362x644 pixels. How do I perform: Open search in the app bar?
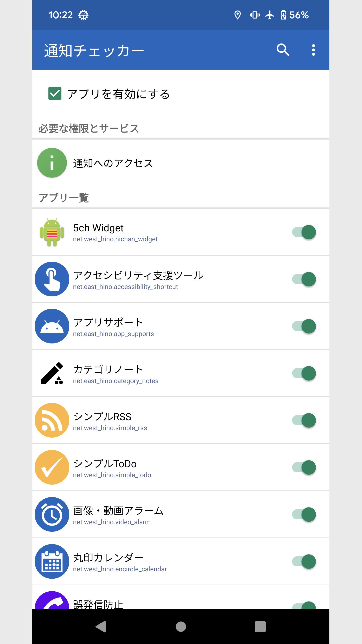point(283,50)
